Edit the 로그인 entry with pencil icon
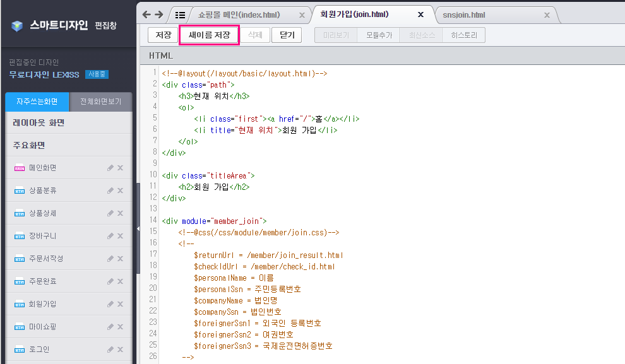The height and width of the screenshot is (364, 625). coord(110,349)
